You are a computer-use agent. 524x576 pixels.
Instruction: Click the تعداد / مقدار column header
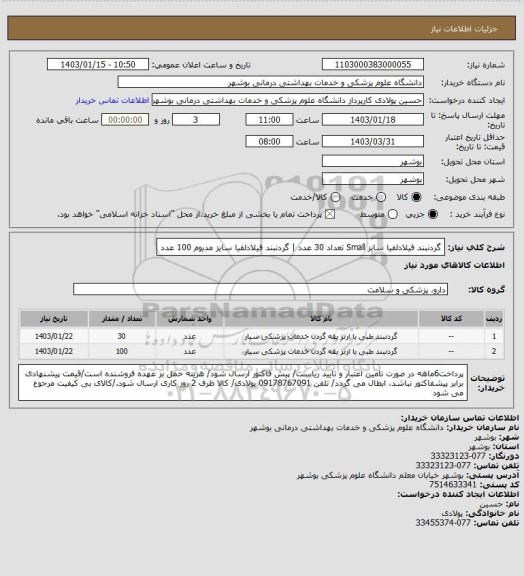click(x=122, y=318)
